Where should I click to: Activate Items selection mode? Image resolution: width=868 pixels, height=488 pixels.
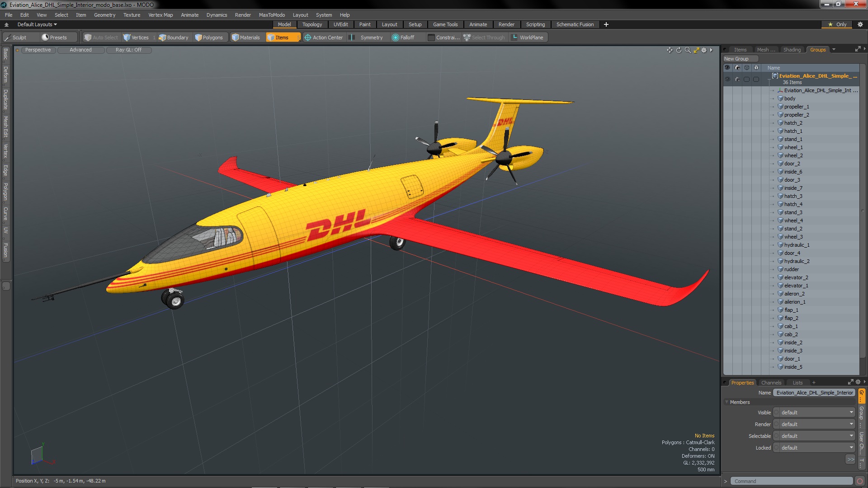(x=283, y=38)
